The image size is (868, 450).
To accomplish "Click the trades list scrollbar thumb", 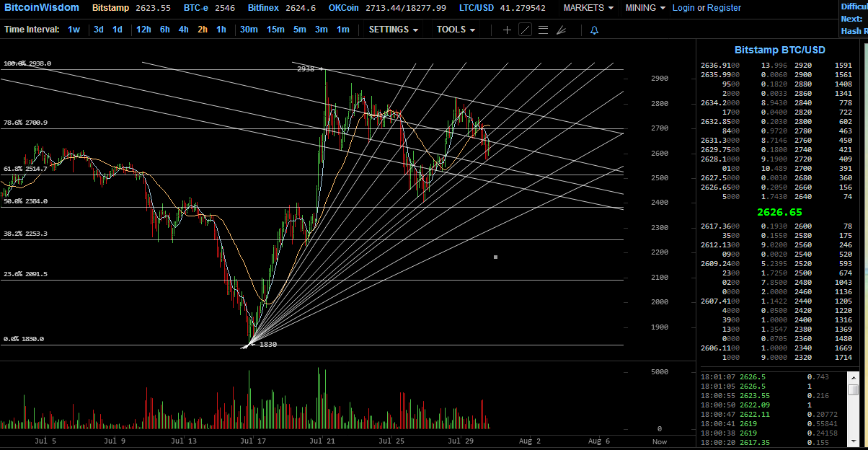I will [853, 390].
